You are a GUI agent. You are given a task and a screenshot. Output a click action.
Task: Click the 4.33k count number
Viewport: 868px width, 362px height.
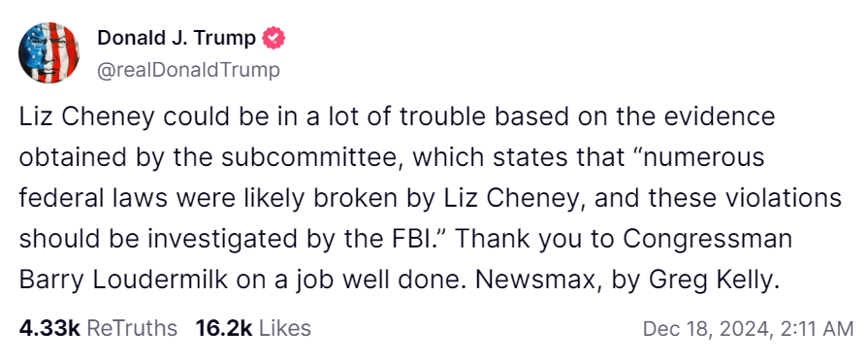pos(50,328)
